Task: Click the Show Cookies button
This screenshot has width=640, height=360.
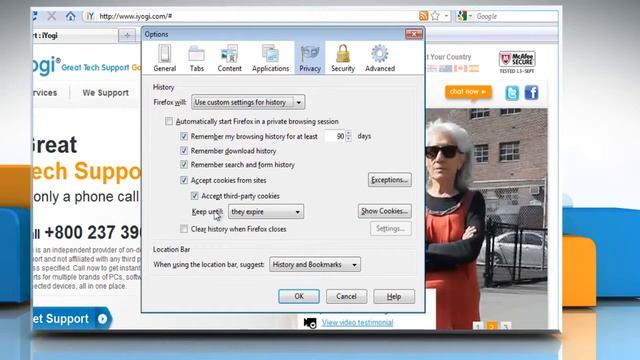Action: [384, 211]
